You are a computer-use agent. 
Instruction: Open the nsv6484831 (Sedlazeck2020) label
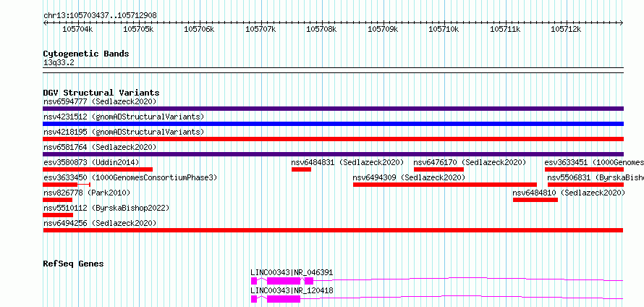point(347,162)
